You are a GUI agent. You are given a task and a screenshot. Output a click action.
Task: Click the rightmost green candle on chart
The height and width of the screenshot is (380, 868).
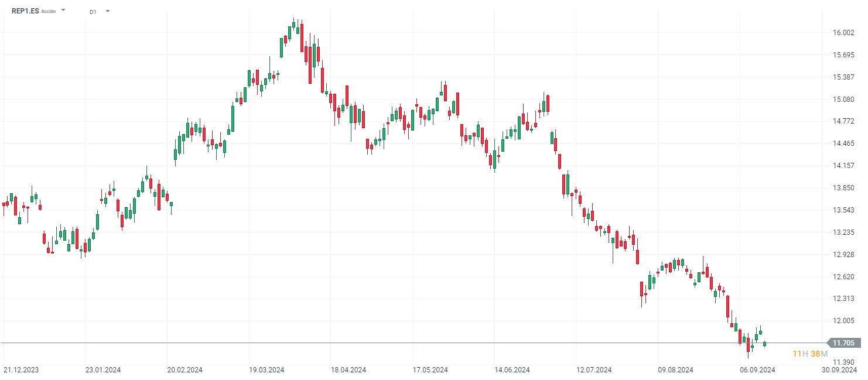(764, 344)
